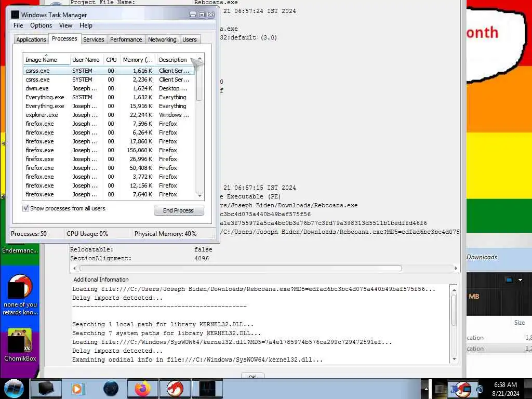
Task: Click the Processes: 50 status entry
Action: point(29,234)
